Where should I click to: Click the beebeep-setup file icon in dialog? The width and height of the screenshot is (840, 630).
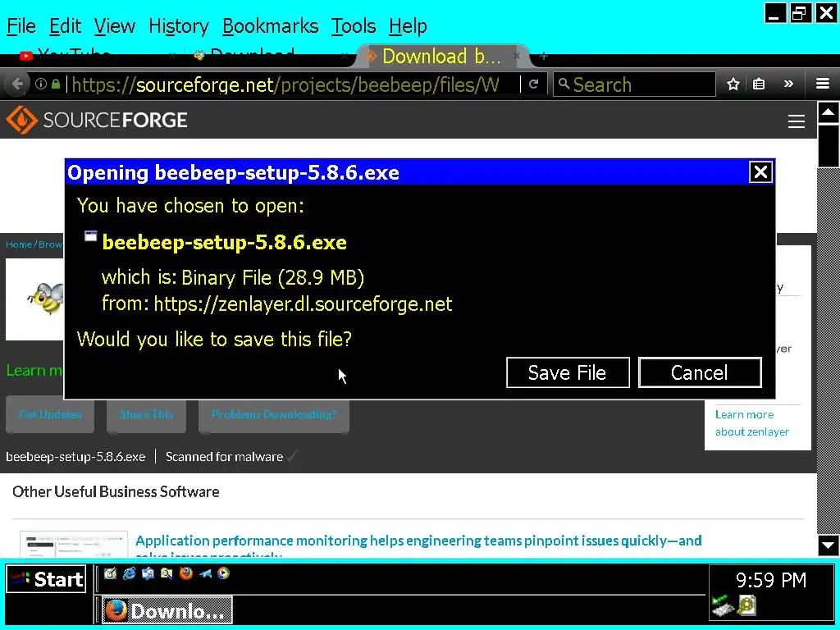90,236
